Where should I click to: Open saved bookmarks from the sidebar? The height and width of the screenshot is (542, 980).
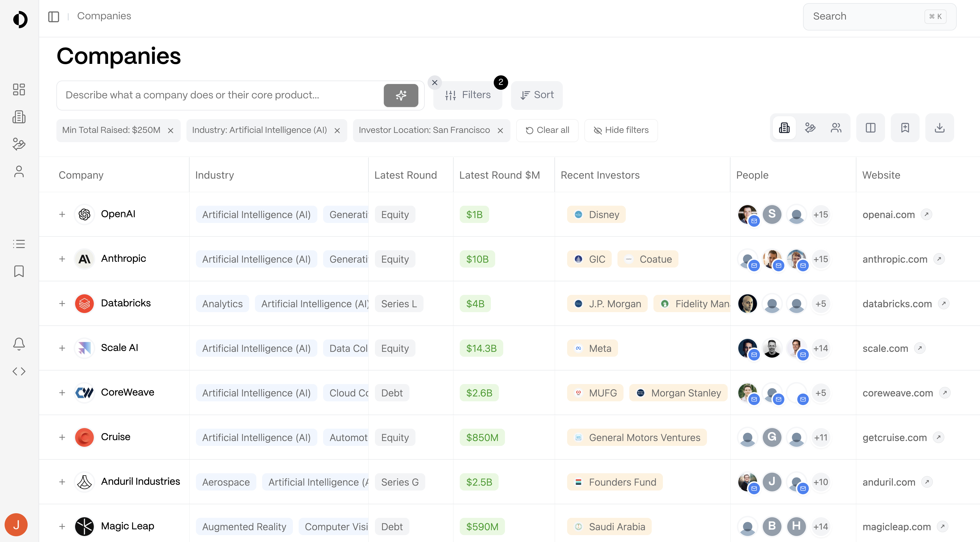tap(19, 271)
